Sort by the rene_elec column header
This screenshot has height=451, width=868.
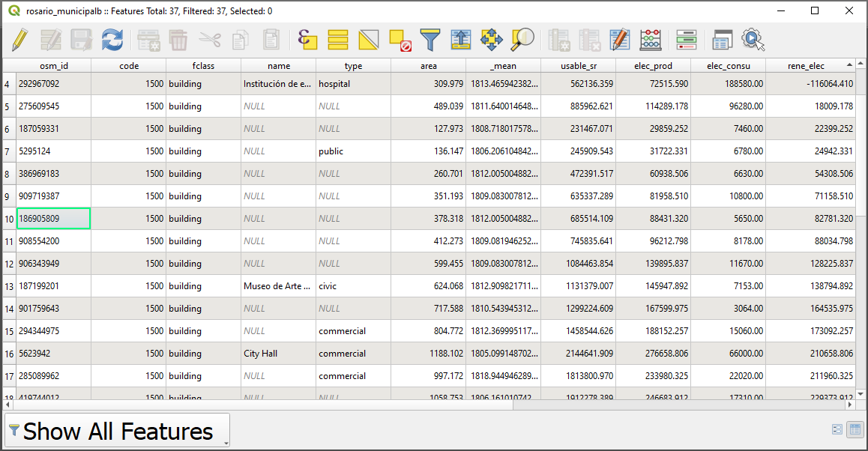point(806,66)
